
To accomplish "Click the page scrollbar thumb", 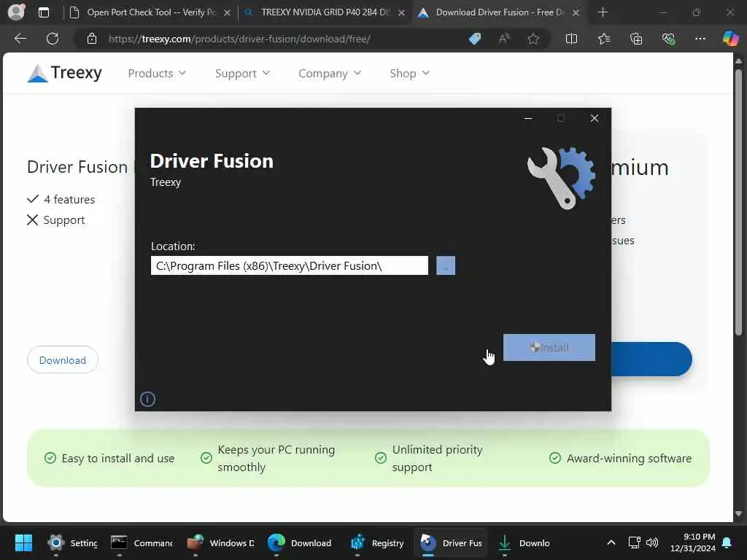I will coord(738,203).
